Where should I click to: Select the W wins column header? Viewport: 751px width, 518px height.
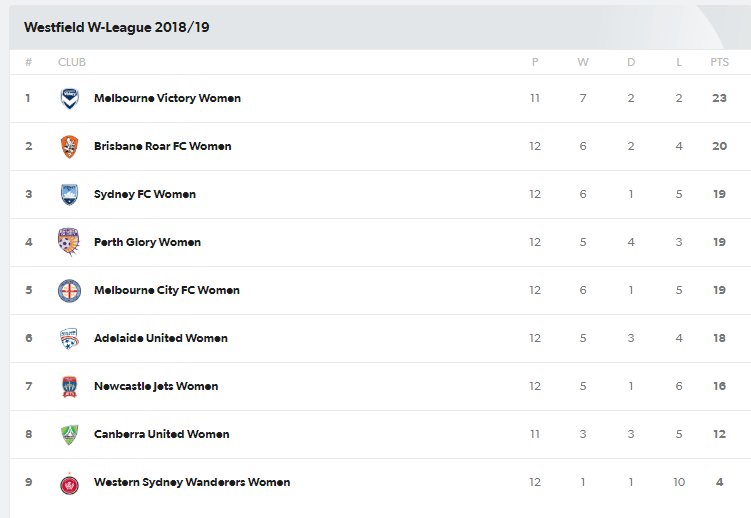point(583,62)
